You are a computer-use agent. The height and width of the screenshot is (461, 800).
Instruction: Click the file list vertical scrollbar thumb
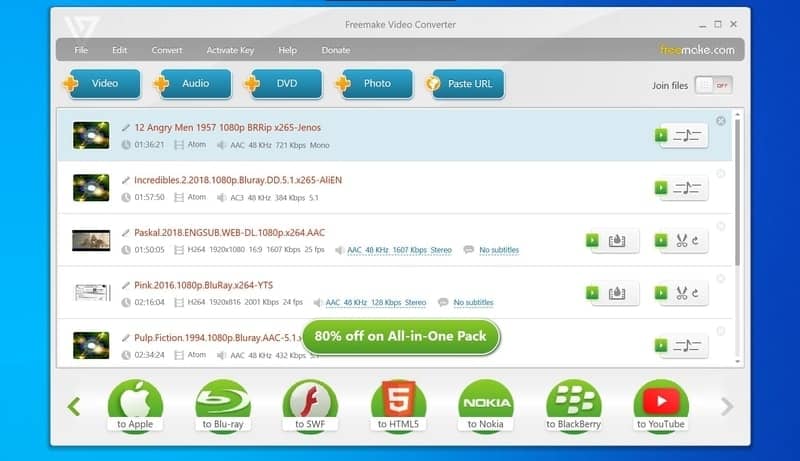tap(737, 192)
